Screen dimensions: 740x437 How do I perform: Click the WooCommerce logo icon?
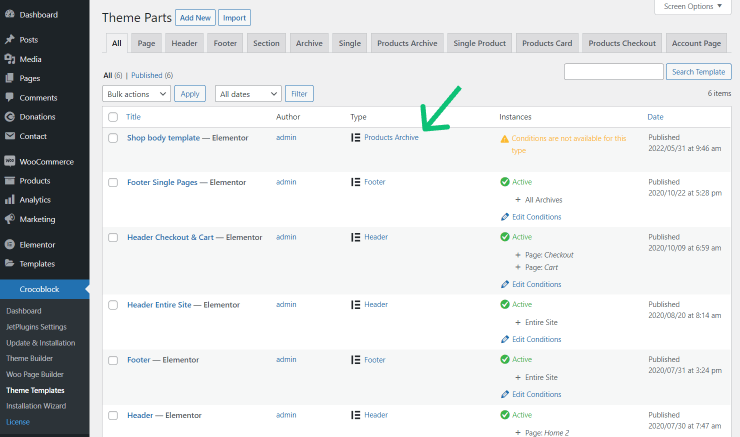(9, 161)
